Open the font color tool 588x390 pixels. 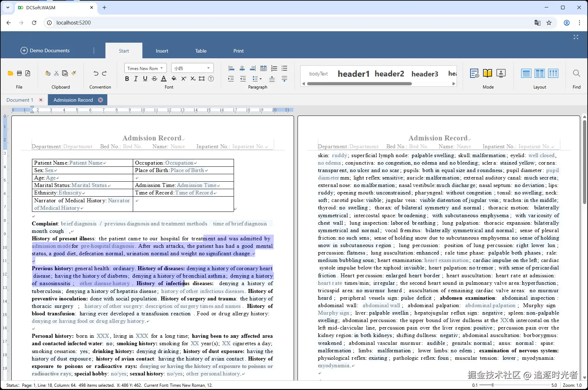click(164, 79)
